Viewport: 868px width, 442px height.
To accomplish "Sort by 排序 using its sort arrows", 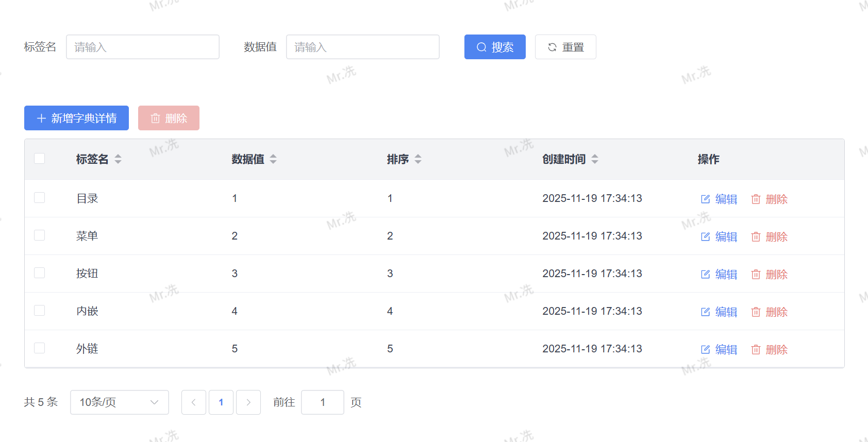I will pos(418,159).
